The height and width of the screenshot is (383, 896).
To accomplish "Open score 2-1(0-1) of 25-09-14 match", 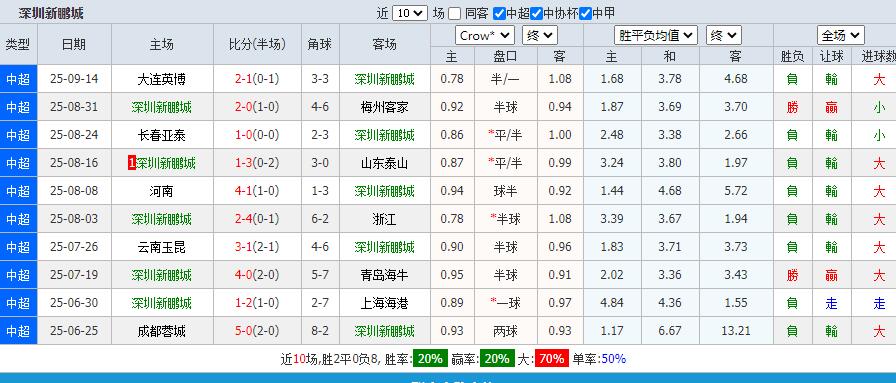I will click(257, 79).
